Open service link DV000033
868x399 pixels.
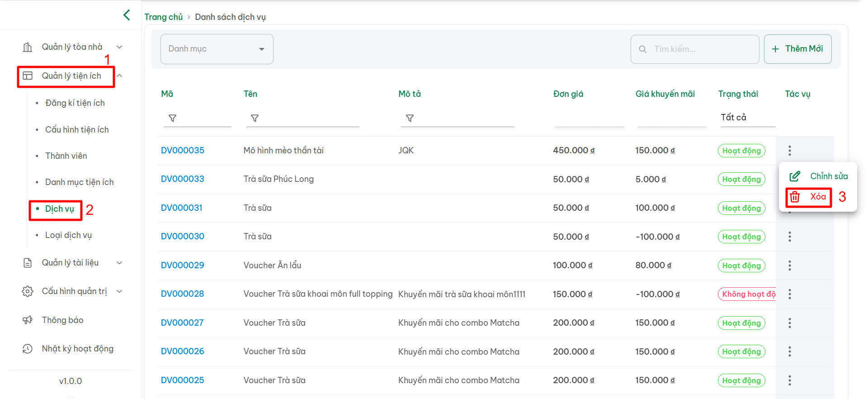coord(183,179)
